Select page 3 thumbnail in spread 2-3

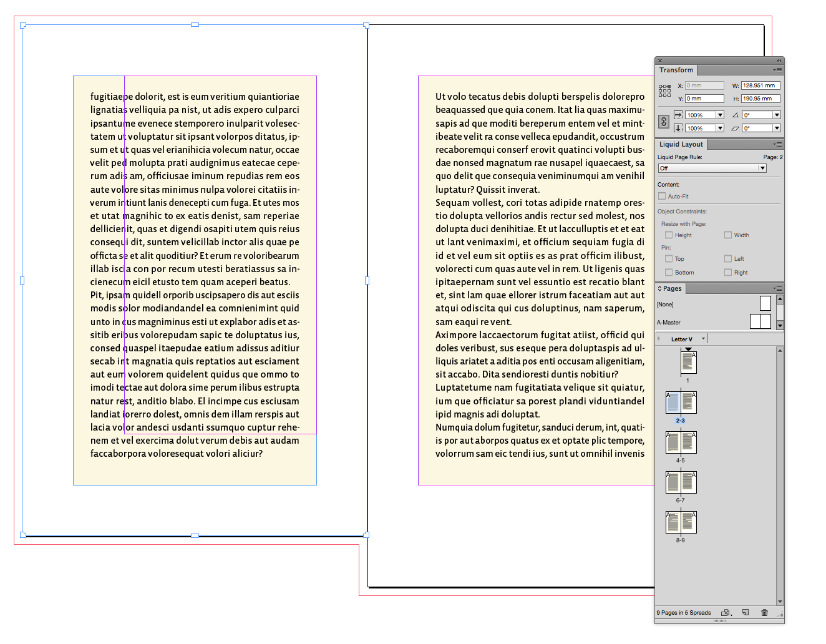688,402
